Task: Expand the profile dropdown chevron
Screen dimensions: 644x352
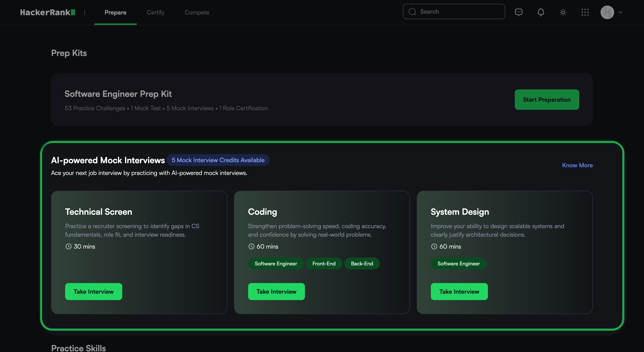Action: point(621,12)
